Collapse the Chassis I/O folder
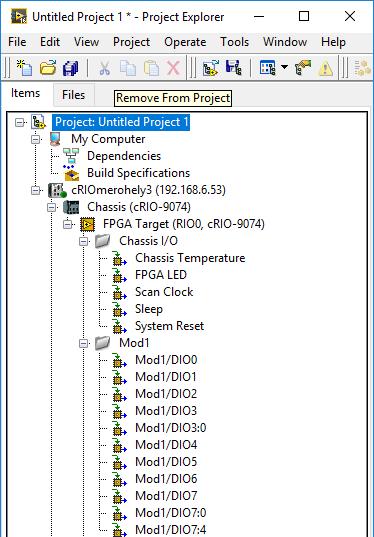This screenshot has height=537, width=374. click(x=84, y=241)
